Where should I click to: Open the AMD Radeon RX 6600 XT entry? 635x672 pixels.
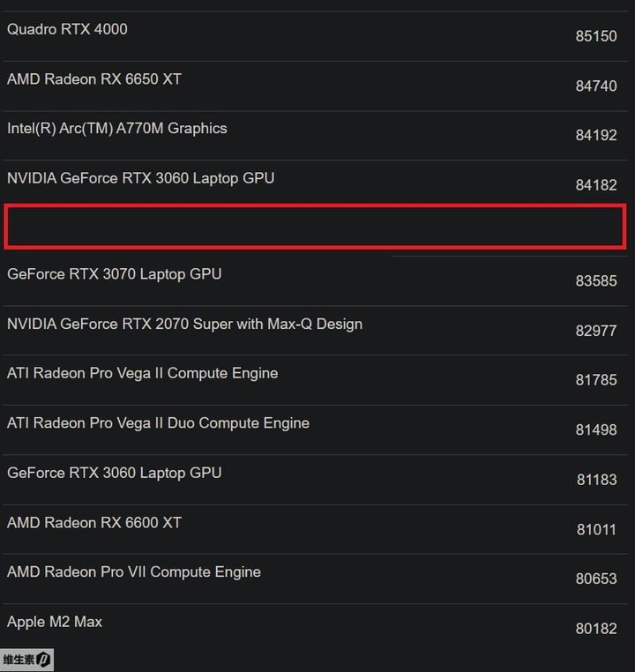pos(94,523)
